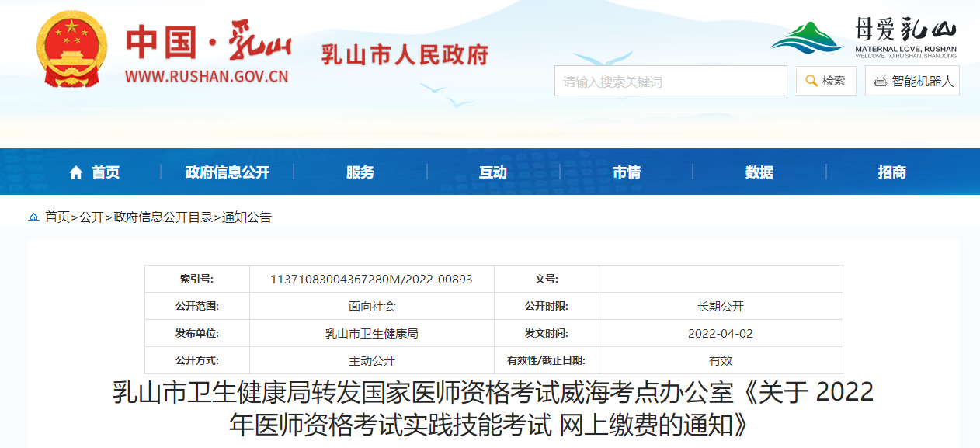This screenshot has height=448, width=980.
Task: Open the 智能机器人 assistant button
Action: click(912, 81)
